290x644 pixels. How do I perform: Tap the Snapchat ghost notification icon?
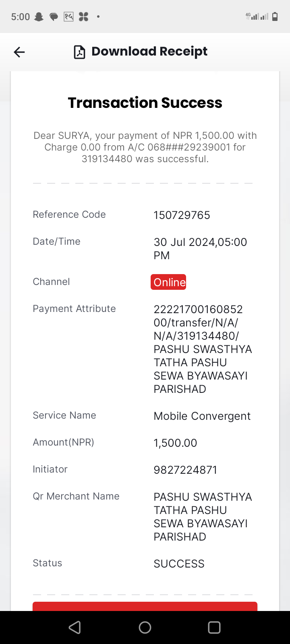pyautogui.click(x=39, y=17)
